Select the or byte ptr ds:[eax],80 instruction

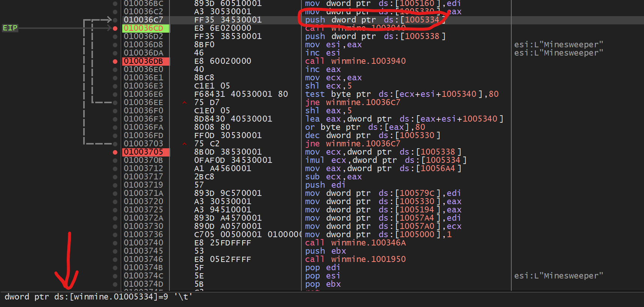(365, 127)
